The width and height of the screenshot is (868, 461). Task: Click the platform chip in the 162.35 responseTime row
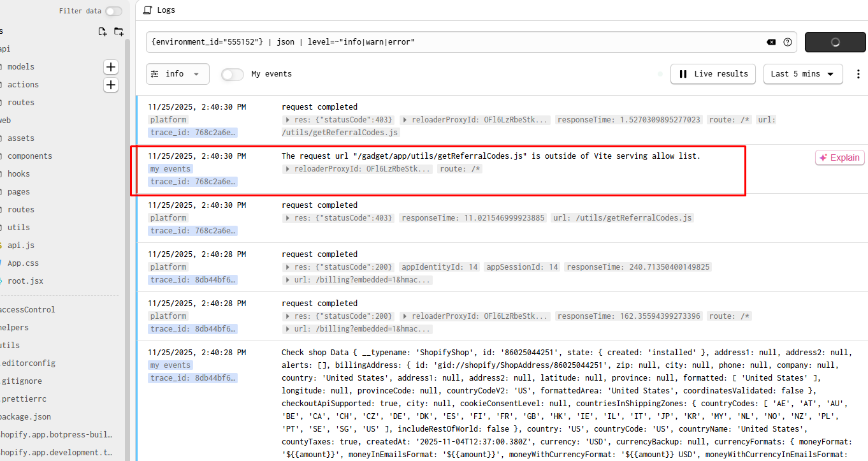point(168,316)
